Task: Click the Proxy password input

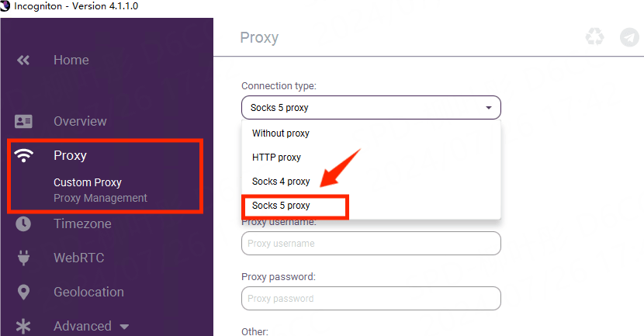Action: 371,299
